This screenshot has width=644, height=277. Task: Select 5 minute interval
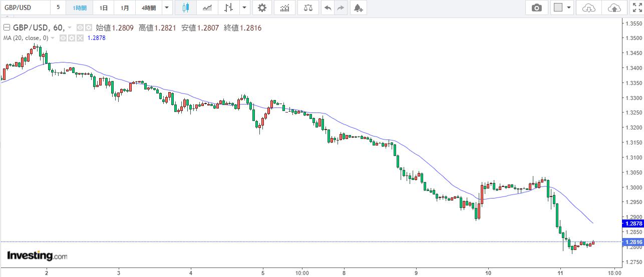pyautogui.click(x=58, y=8)
